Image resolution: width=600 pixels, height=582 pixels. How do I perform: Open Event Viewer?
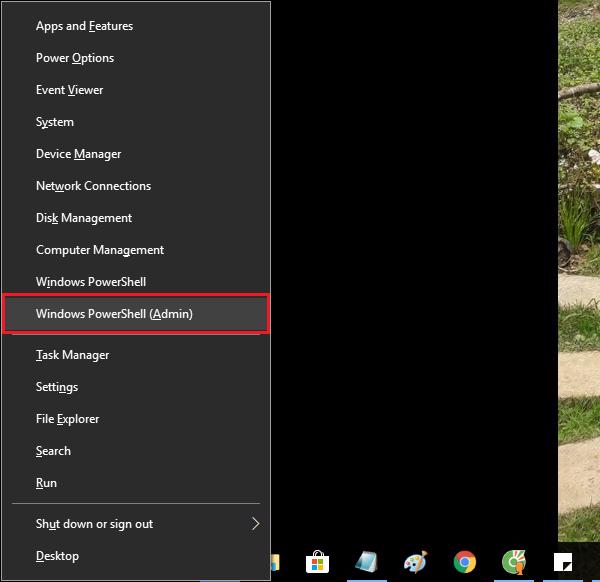pos(70,90)
